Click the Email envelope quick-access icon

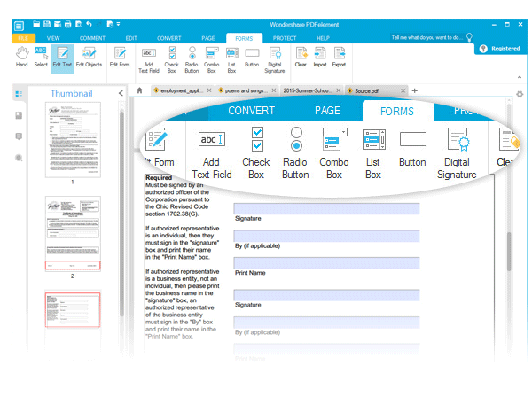(x=58, y=24)
